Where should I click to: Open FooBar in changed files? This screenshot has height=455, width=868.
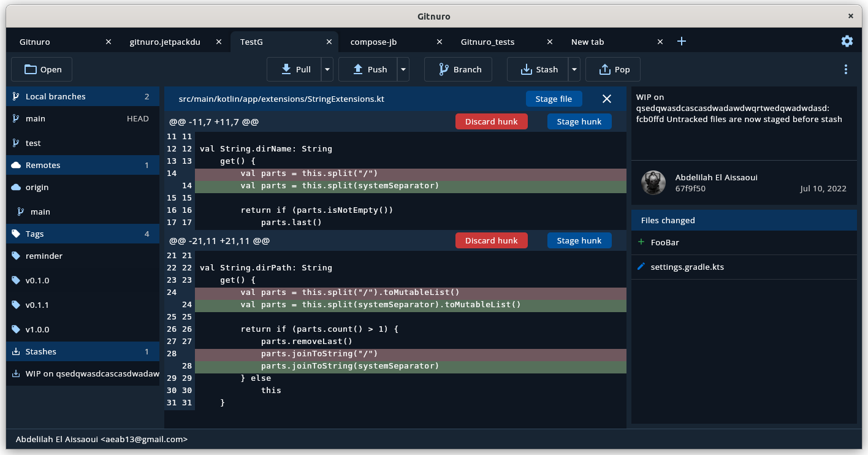(744, 242)
